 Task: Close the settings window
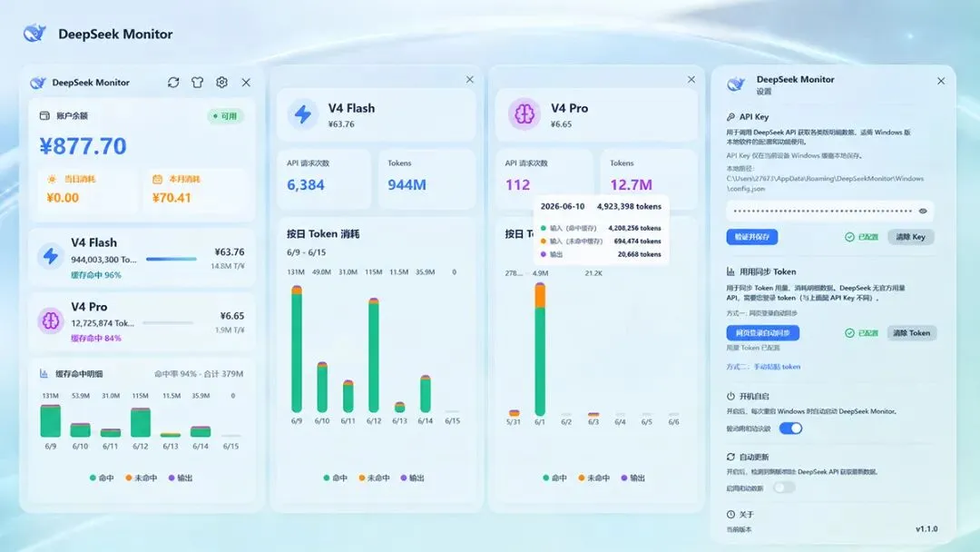coord(941,82)
